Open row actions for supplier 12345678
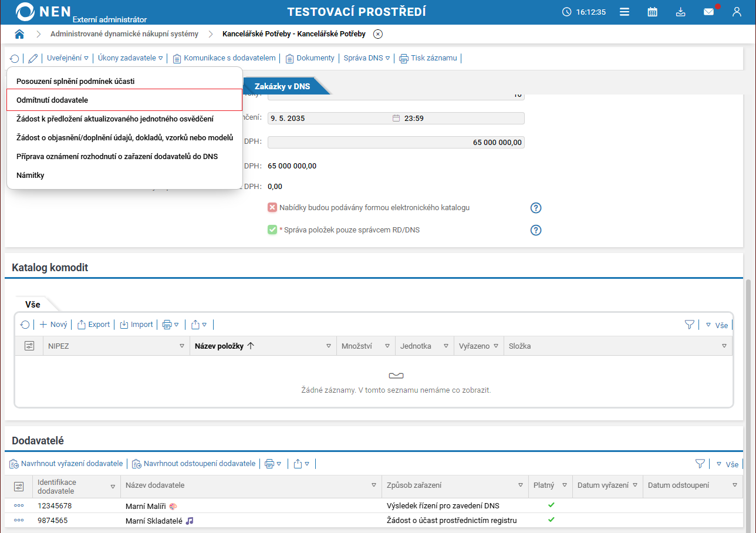This screenshot has width=756, height=533. [19, 505]
